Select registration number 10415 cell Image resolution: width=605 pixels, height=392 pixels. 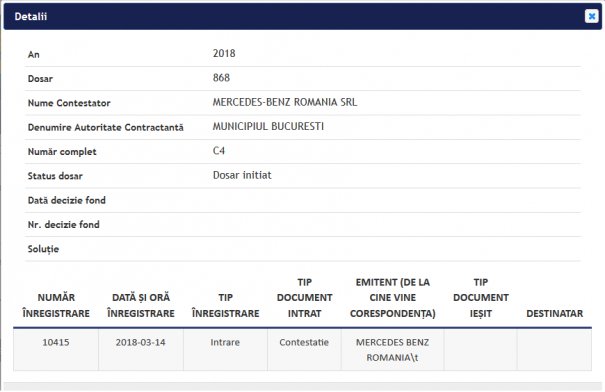pos(56,342)
